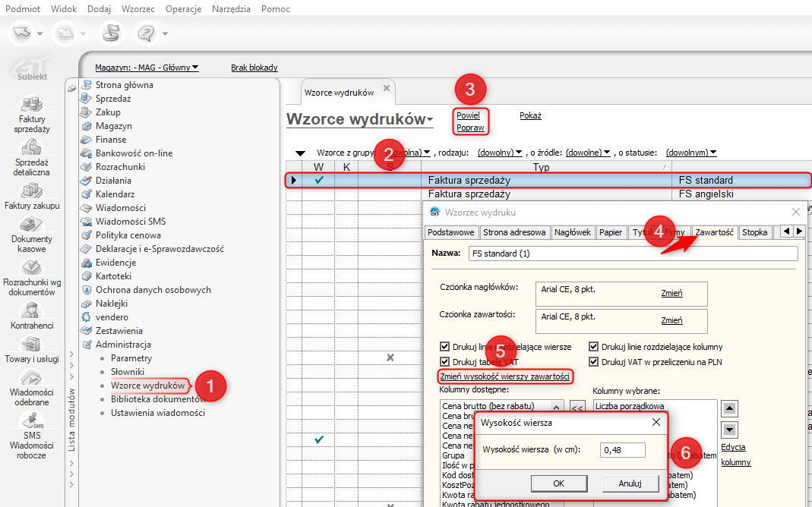
Task: Open Faktury zakupu sidebar icon
Action: (x=32, y=190)
